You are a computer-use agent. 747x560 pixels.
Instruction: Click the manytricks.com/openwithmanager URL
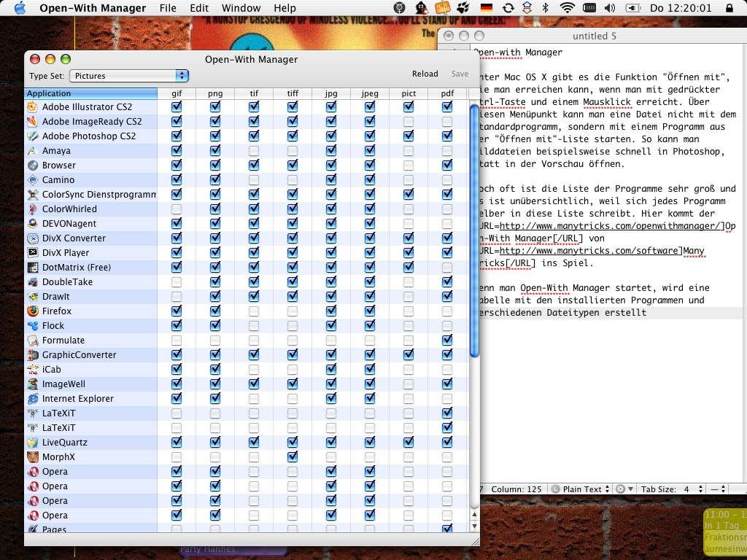612,226
